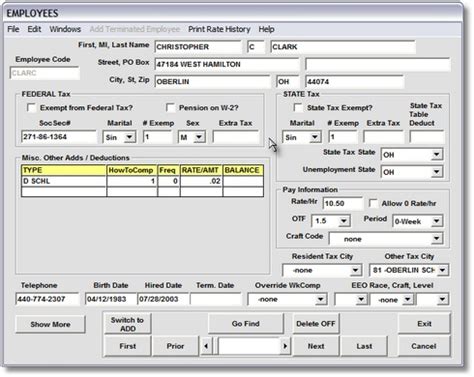Click the Rate/Hr field 10.50
474x377 pixels.
point(343,203)
